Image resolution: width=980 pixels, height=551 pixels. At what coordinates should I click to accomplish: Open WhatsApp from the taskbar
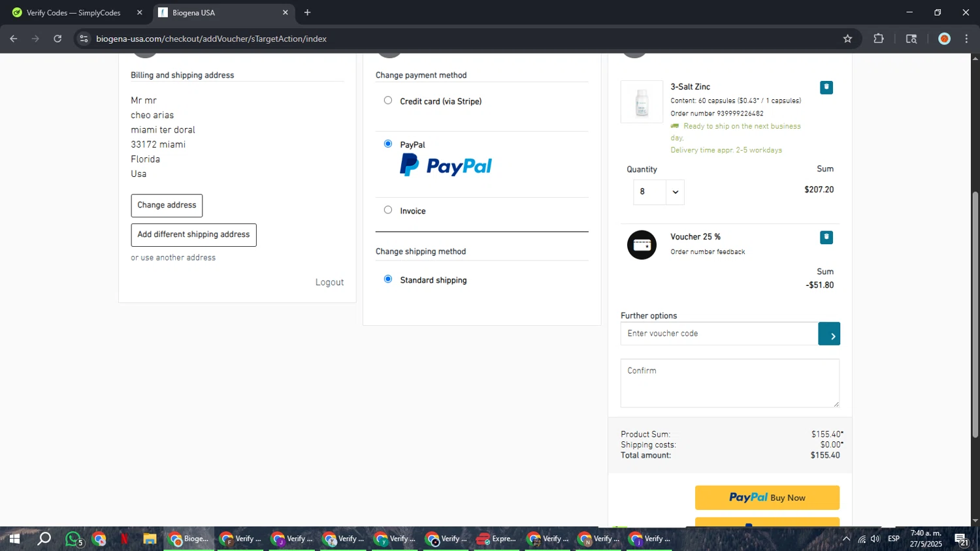74,539
